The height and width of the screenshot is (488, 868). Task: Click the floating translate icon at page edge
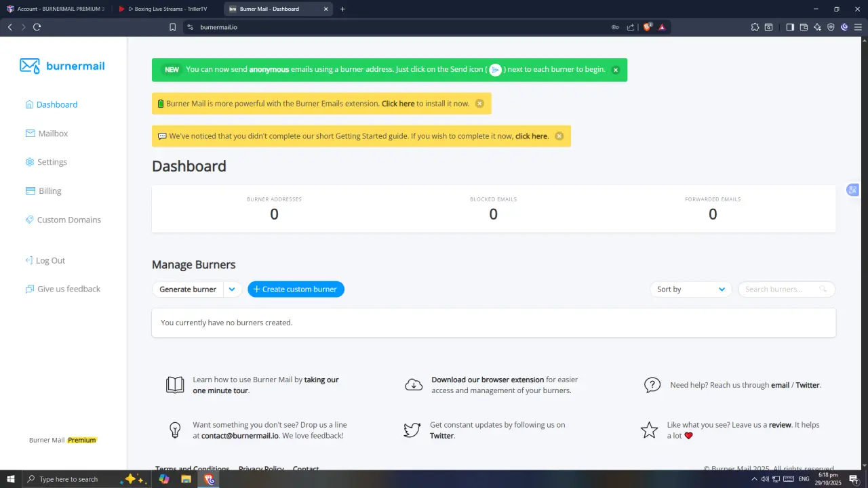853,190
